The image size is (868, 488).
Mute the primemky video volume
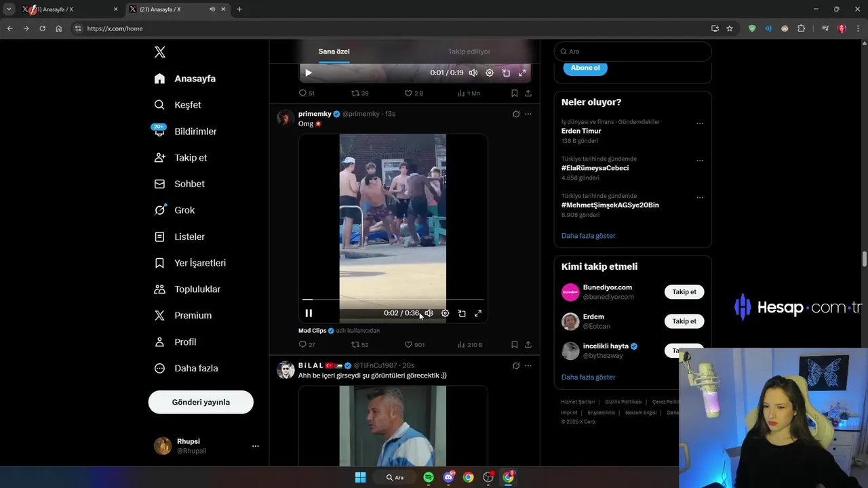[429, 313]
